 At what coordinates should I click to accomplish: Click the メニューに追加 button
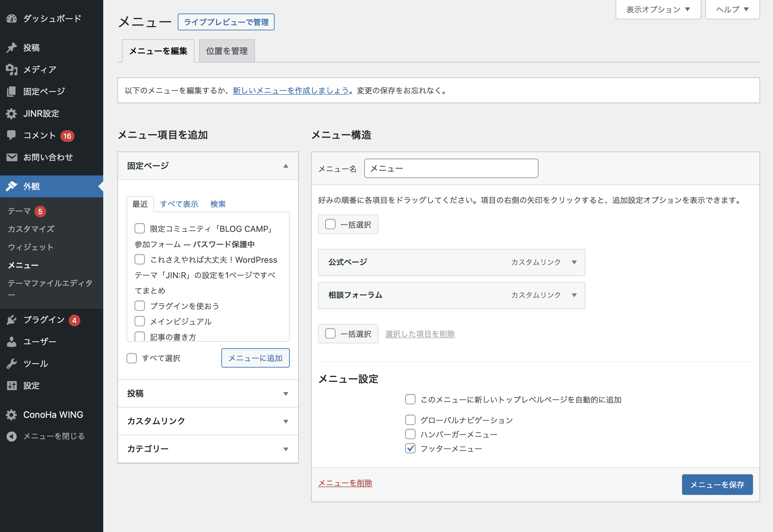coord(256,358)
